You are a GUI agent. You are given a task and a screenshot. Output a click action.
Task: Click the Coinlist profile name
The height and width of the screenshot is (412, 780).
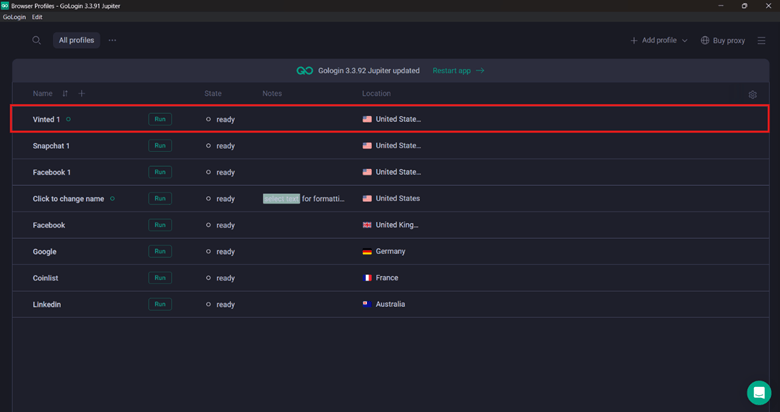click(45, 278)
